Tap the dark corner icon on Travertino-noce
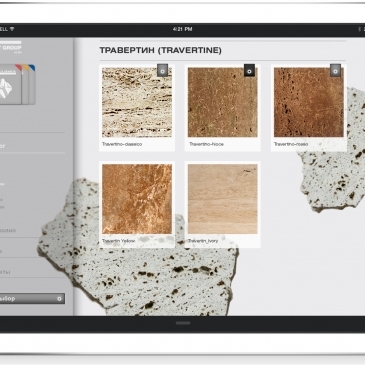 point(249,70)
